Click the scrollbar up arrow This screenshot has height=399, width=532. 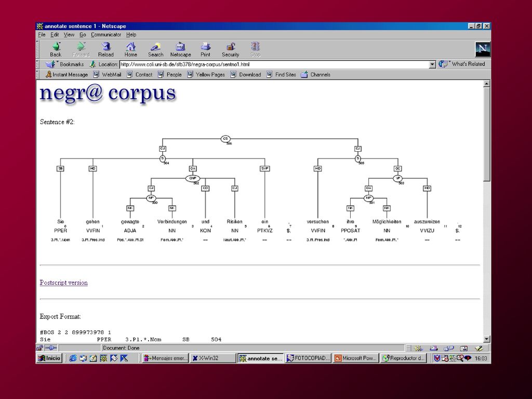(486, 84)
